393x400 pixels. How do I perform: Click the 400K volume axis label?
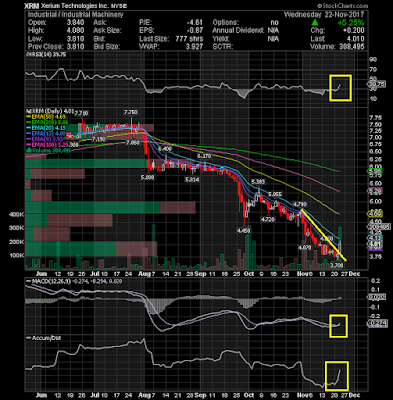click(17, 215)
